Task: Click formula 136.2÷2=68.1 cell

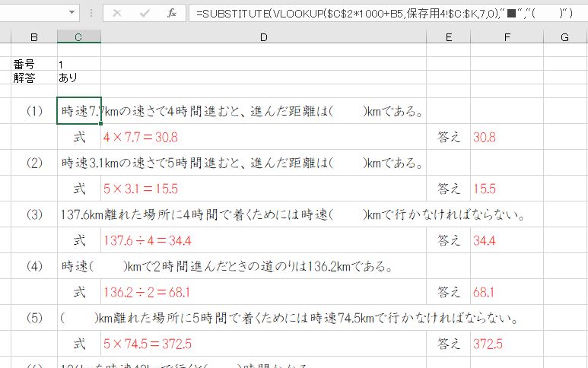Action: pos(264,292)
